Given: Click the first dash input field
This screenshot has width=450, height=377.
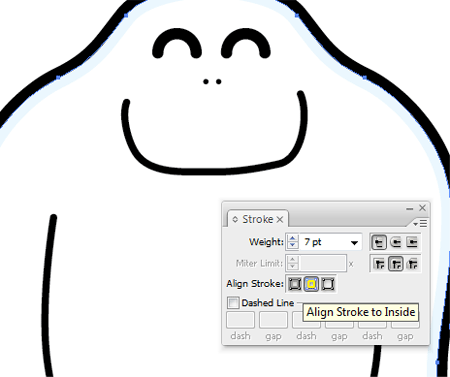Looking at the screenshot, I should pyautogui.click(x=240, y=320).
